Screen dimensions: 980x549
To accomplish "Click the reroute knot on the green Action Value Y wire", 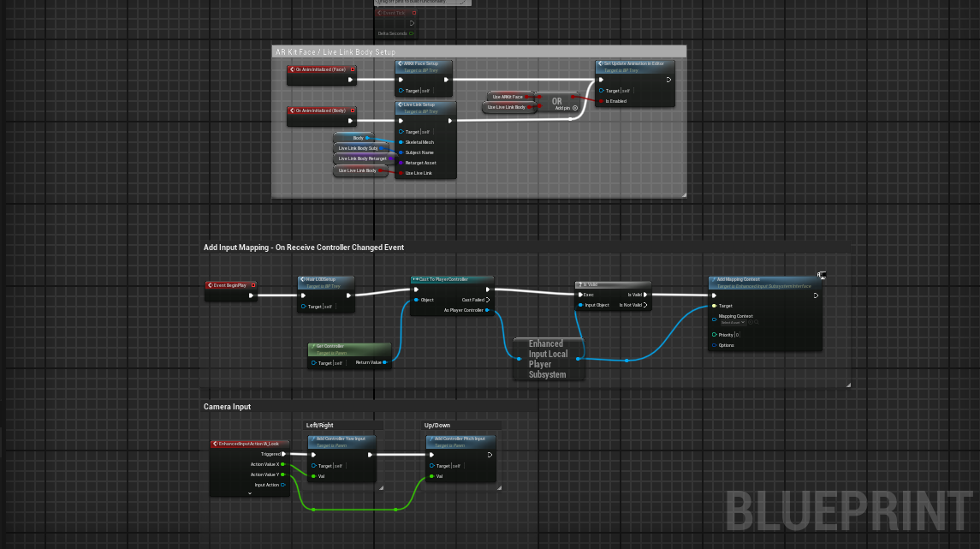I will point(314,510).
